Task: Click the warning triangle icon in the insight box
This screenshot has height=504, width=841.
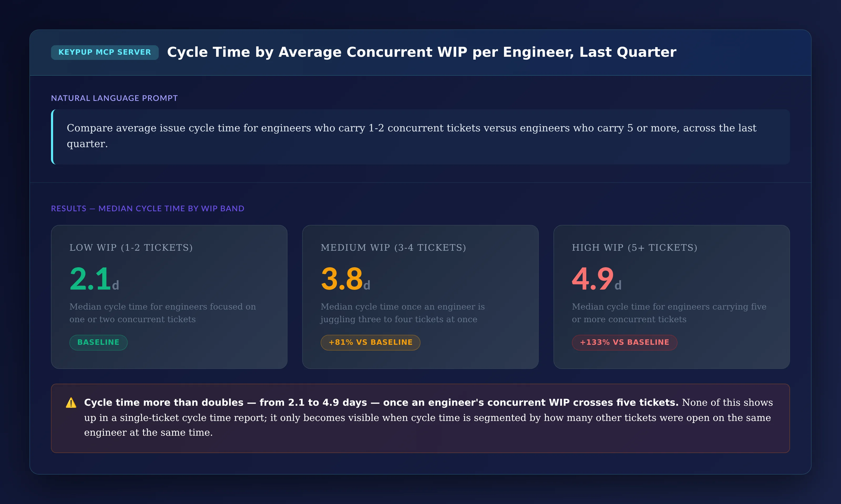Action: [71, 403]
